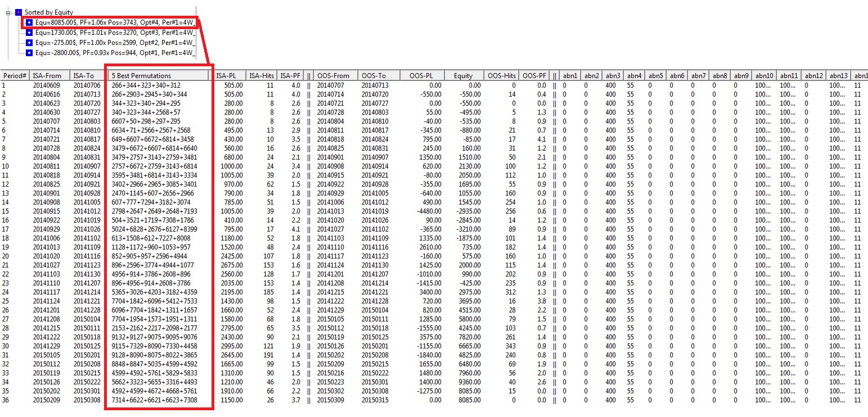Click the abn3 column header

(613, 75)
